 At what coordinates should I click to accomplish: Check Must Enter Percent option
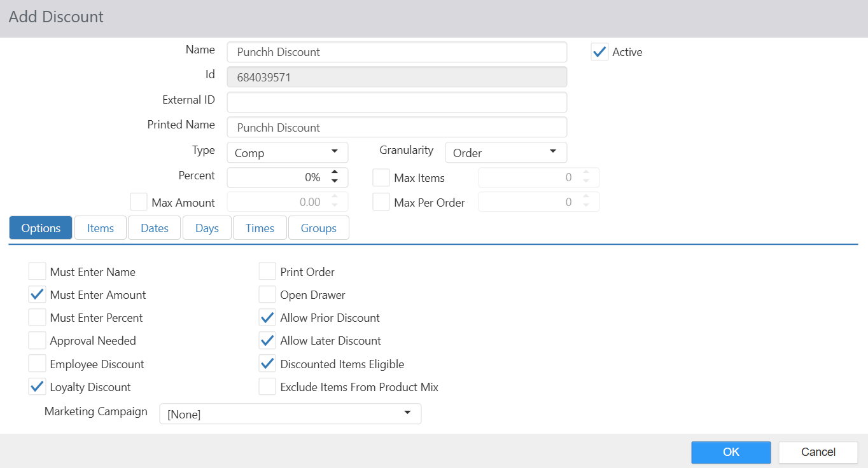coord(38,317)
